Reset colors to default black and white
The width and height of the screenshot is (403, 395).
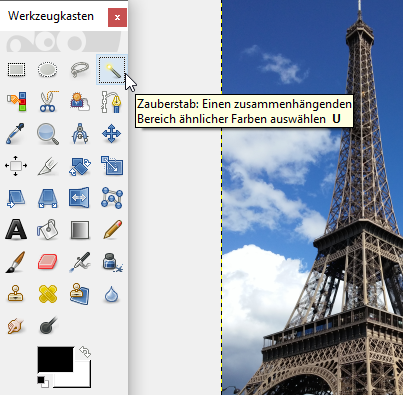43,382
